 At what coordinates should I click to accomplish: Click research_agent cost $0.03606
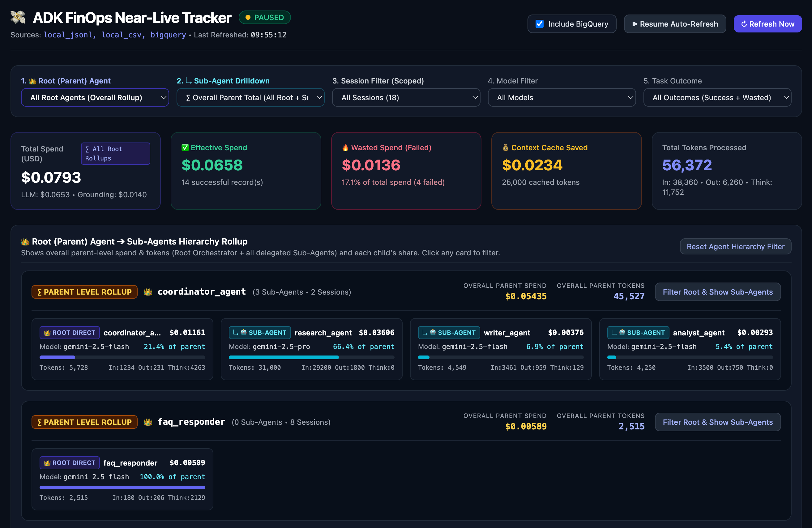point(377,333)
